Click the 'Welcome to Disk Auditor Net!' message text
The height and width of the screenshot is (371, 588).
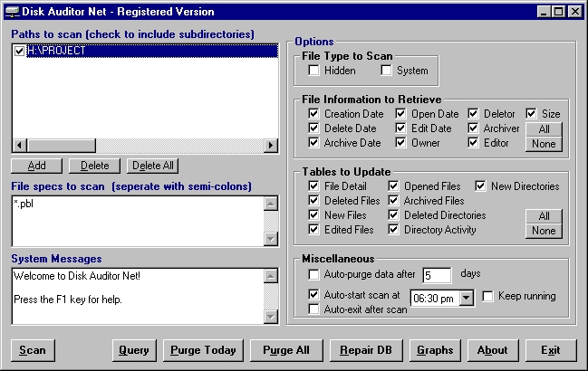click(77, 276)
